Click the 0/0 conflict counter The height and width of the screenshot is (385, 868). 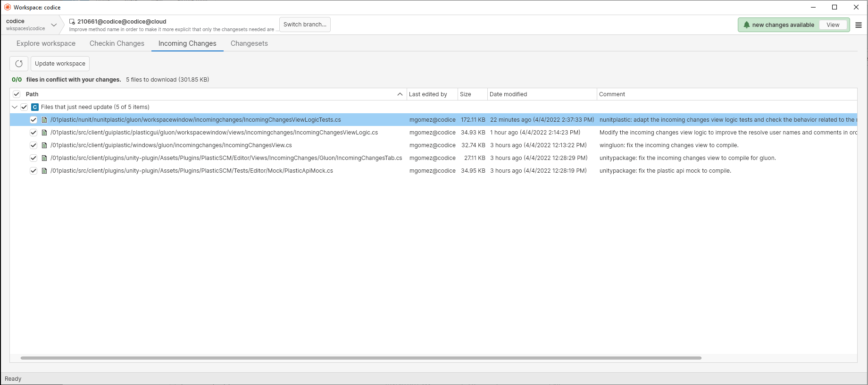pyautogui.click(x=17, y=80)
